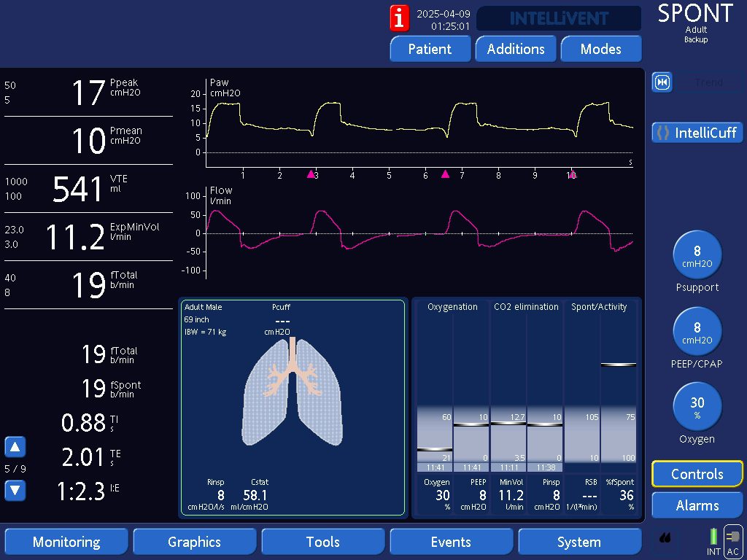The image size is (747, 560).
Task: Tap the AC power plug icon
Action: pyautogui.click(x=733, y=541)
